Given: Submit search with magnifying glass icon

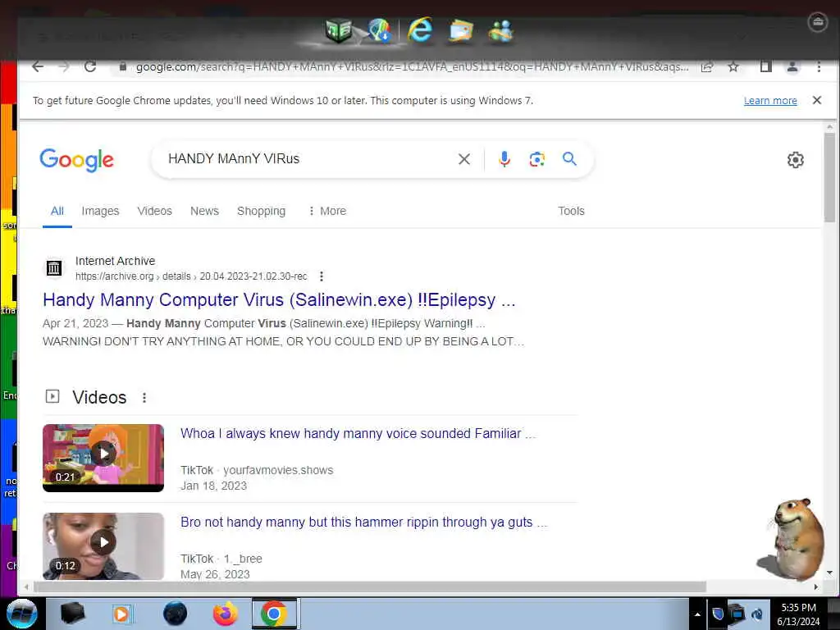Looking at the screenshot, I should [x=569, y=158].
